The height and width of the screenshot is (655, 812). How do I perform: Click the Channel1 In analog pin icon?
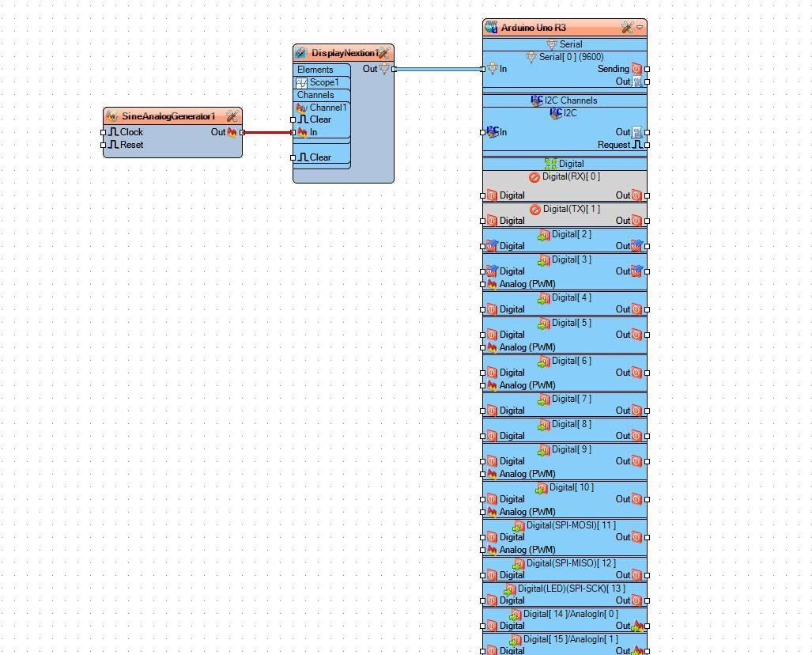click(x=303, y=133)
